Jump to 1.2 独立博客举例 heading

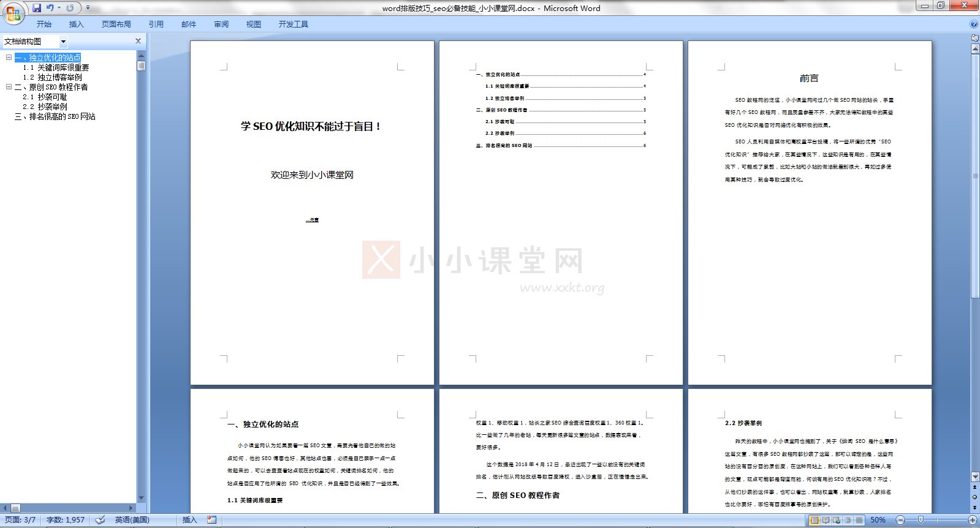click(52, 77)
